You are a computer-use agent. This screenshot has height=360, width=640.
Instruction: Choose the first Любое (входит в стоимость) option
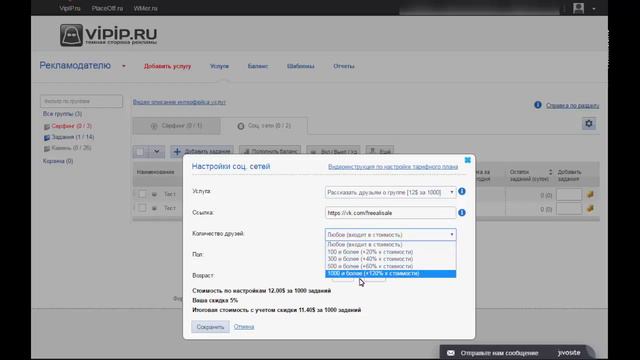(x=391, y=244)
